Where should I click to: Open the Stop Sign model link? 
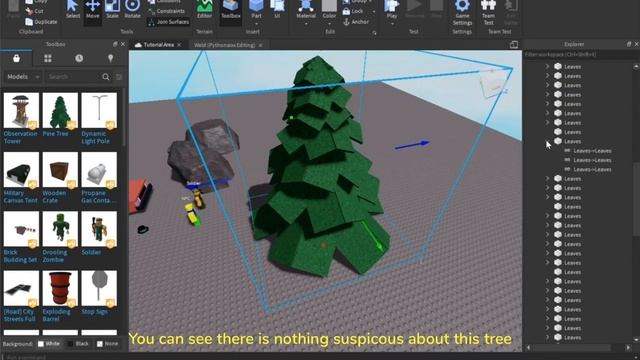(94, 311)
